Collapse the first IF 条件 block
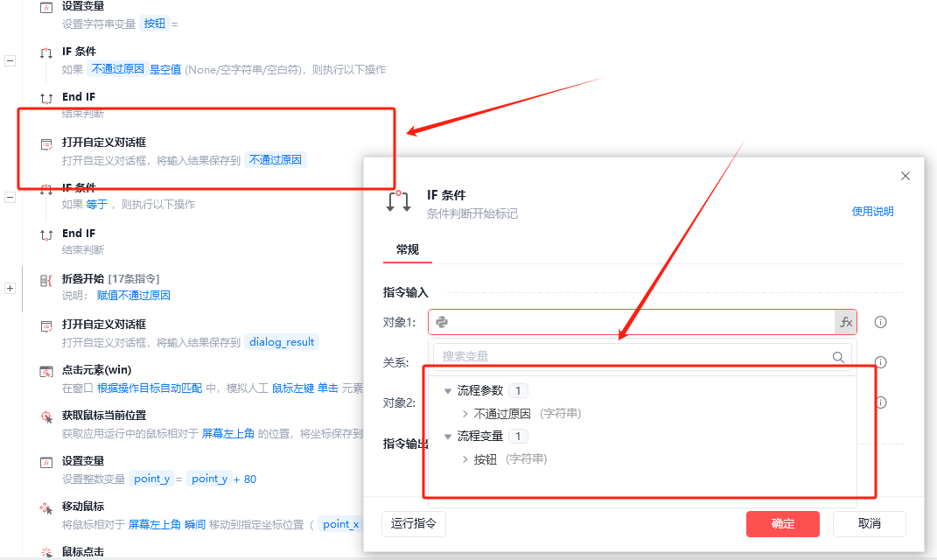937x560 pixels. [x=10, y=60]
